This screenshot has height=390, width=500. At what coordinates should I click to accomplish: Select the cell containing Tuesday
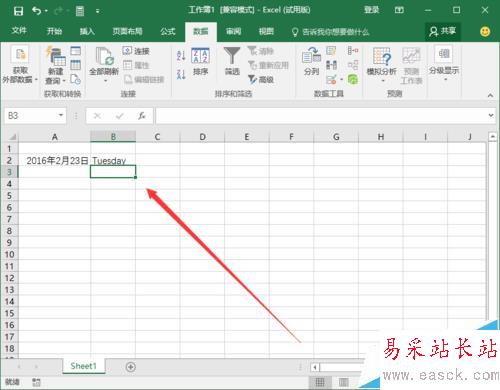click(113, 160)
